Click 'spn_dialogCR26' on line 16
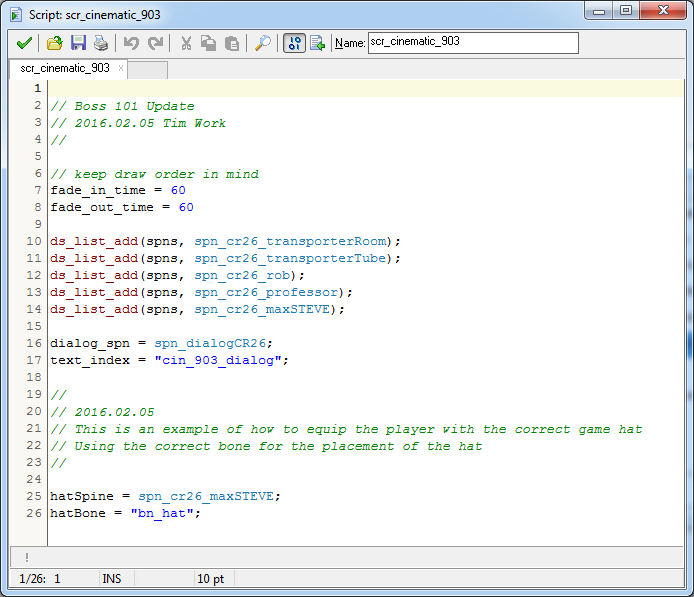Image resolution: width=694 pixels, height=597 pixels. (210, 343)
